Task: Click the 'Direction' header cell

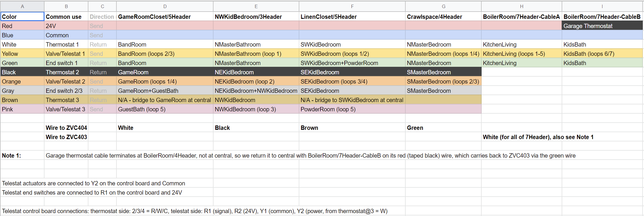Action: [x=102, y=16]
